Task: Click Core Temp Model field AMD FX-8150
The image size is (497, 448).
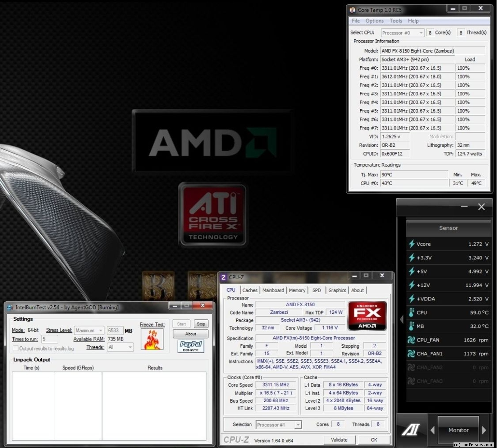Action: 433,51
